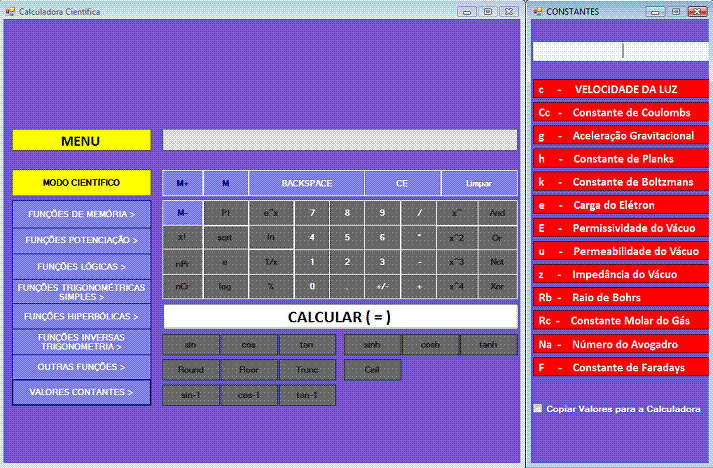The image size is (713, 468).
Task: Select VELOCIDADE DA LUZ constant
Action: click(x=620, y=89)
